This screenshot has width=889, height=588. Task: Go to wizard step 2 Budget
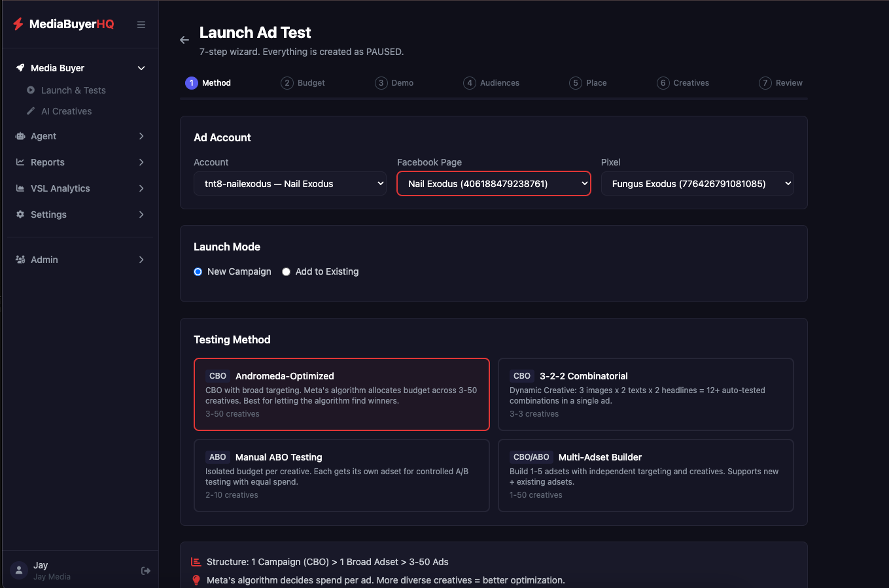(303, 83)
